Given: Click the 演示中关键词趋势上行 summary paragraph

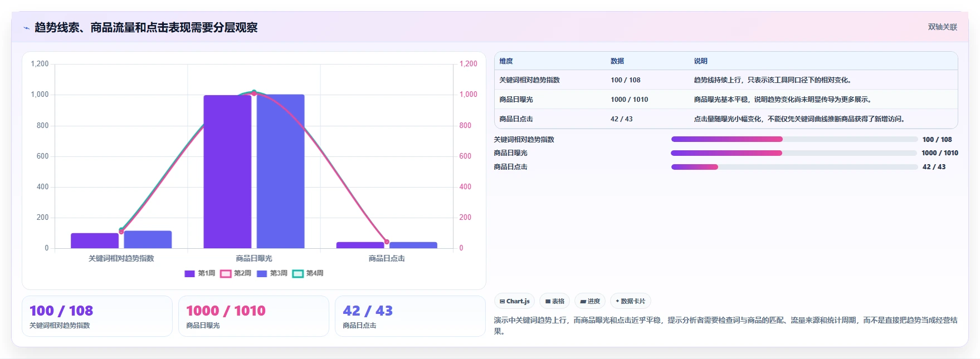Looking at the screenshot, I should 725,326.
